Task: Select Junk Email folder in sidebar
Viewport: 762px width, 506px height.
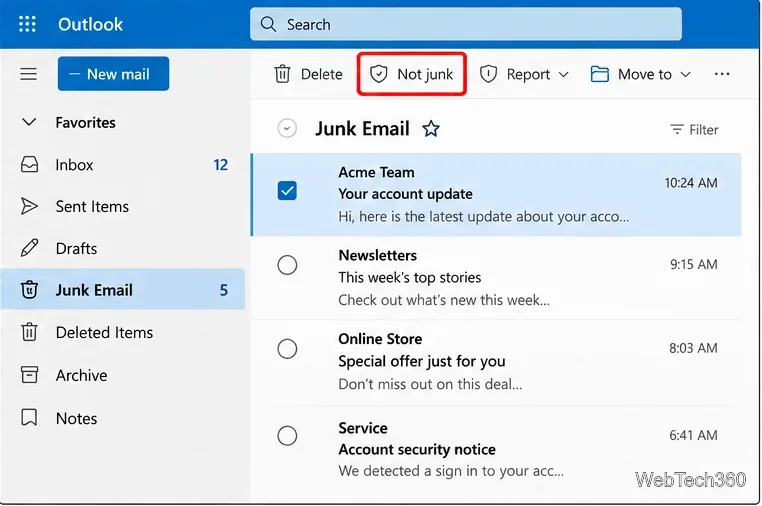Action: pyautogui.click(x=122, y=289)
